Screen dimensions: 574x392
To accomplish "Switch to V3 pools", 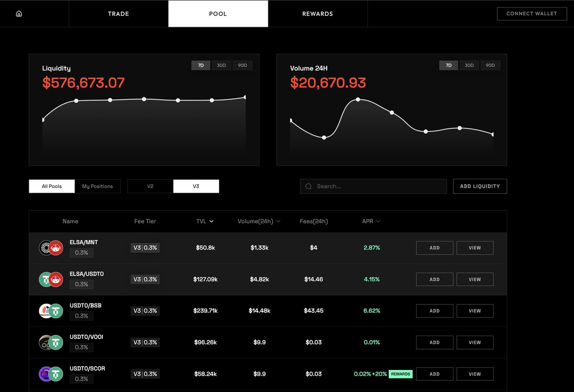I will click(196, 186).
